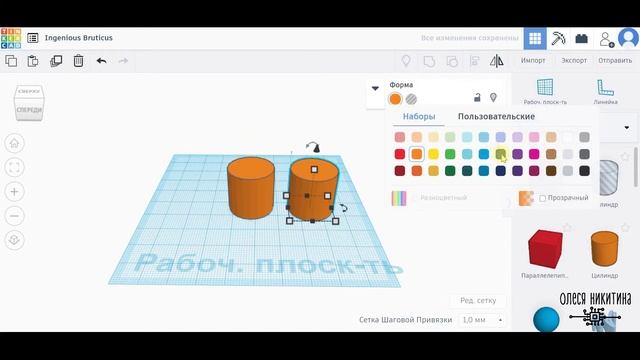The image size is (640, 360).
Task: Pick the purple color swatch
Action: [517, 154]
